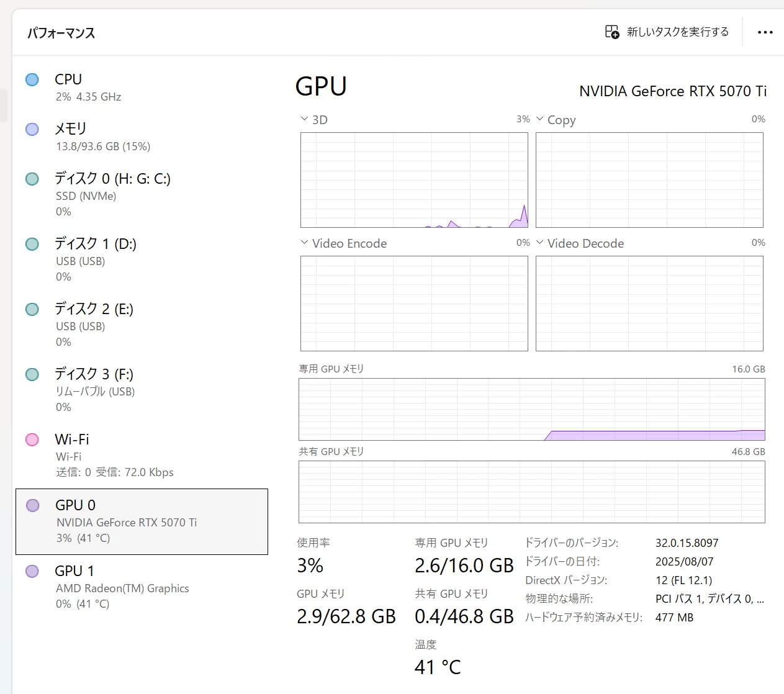784x694 pixels.
Task: Click the 2.6/16.0 GB dedicated memory value
Action: (464, 566)
